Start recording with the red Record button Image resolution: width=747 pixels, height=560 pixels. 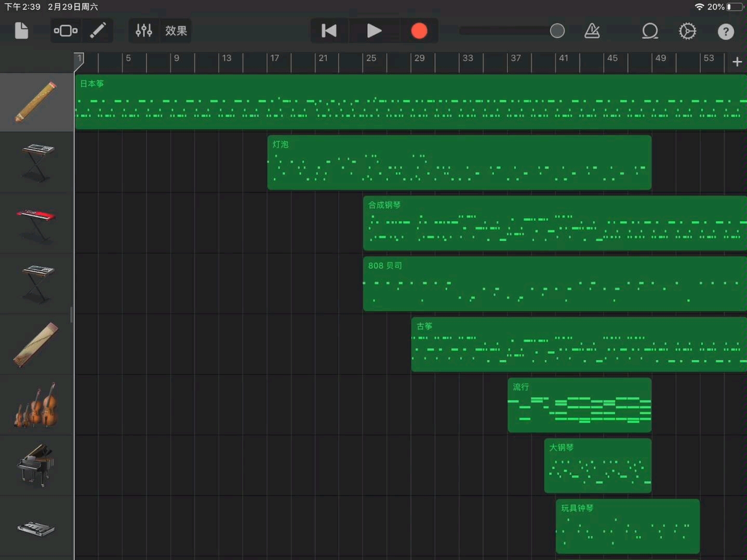click(x=419, y=31)
